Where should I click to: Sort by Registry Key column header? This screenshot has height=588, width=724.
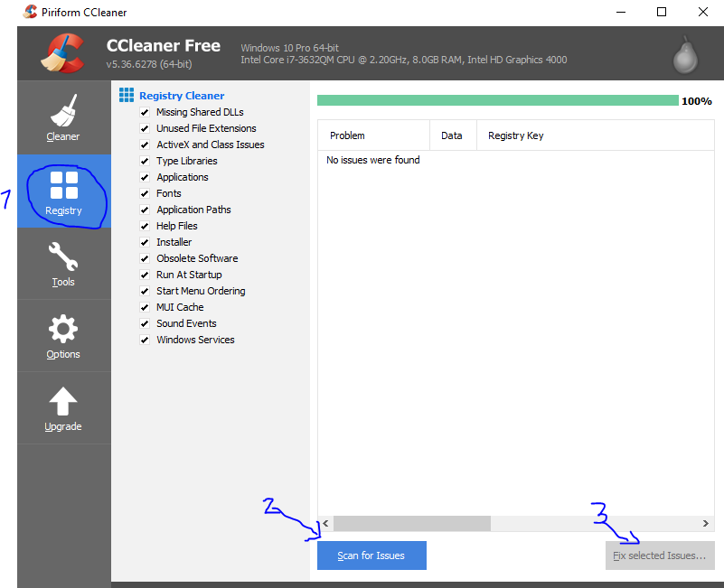click(x=595, y=135)
